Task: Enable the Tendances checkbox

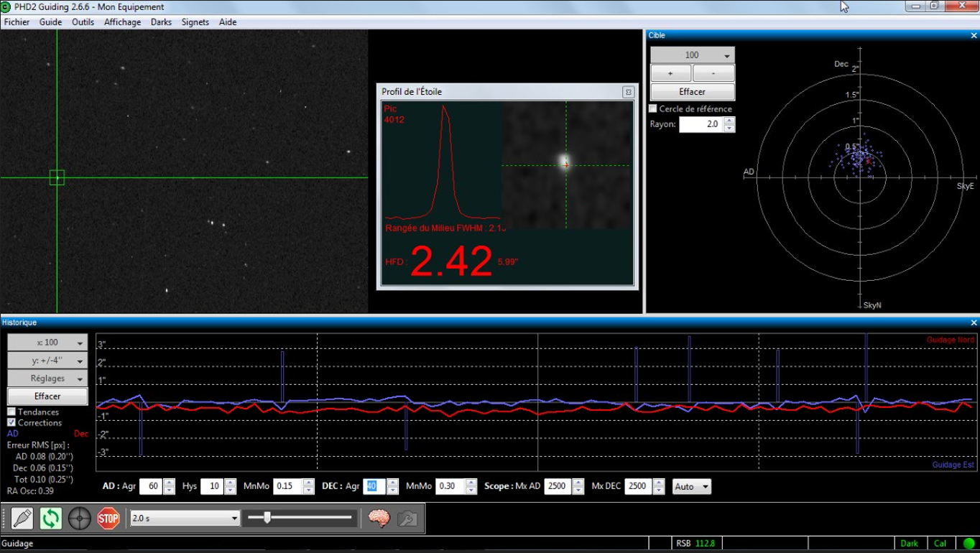Action: click(11, 412)
